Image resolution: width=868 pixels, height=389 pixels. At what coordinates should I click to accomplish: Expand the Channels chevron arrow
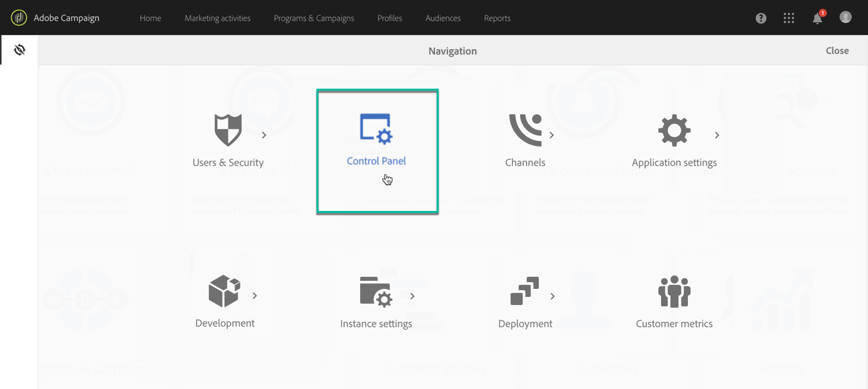[552, 135]
